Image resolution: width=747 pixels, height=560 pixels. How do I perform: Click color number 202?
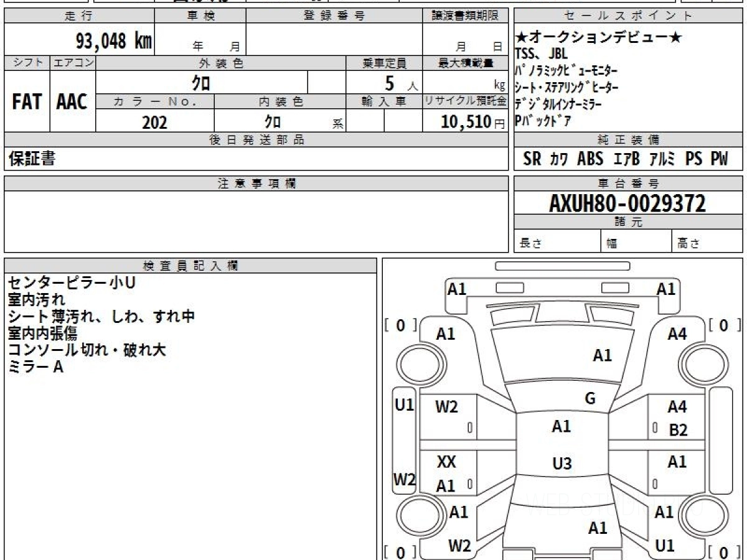tap(154, 122)
